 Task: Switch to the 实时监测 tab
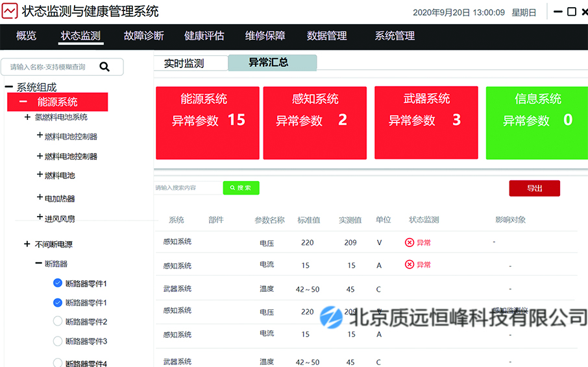tap(191, 63)
